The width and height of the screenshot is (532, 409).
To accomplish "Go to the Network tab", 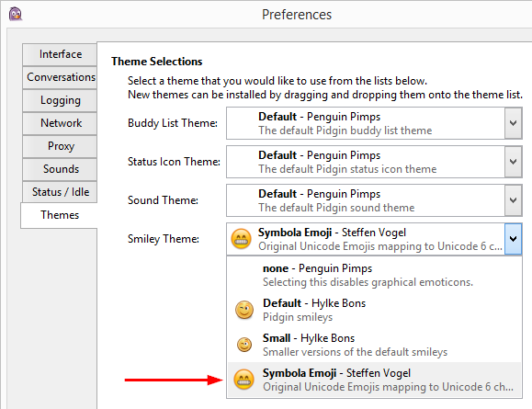I will (x=60, y=123).
